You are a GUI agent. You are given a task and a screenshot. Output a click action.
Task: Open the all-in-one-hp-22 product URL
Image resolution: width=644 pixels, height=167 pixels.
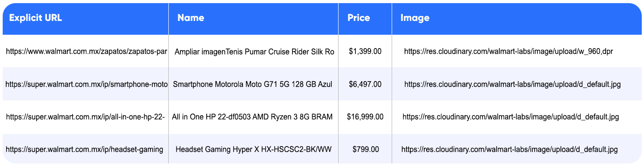(x=86, y=117)
